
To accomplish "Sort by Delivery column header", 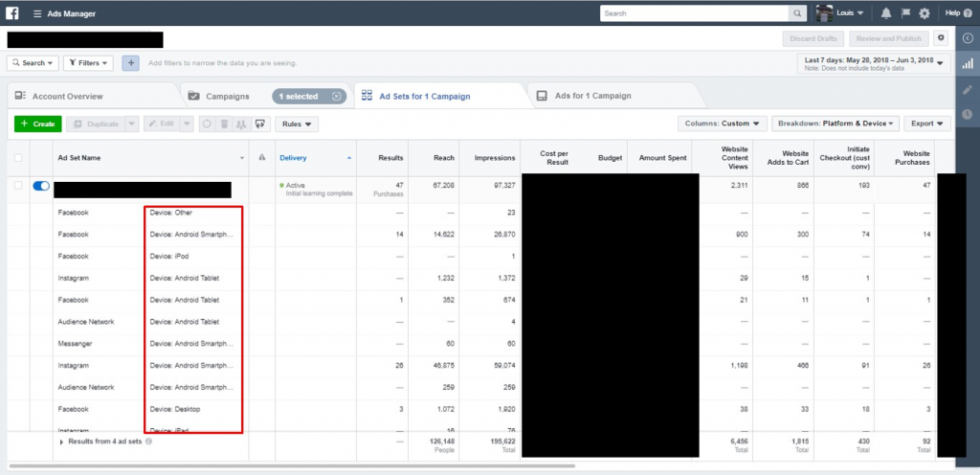I will (293, 158).
